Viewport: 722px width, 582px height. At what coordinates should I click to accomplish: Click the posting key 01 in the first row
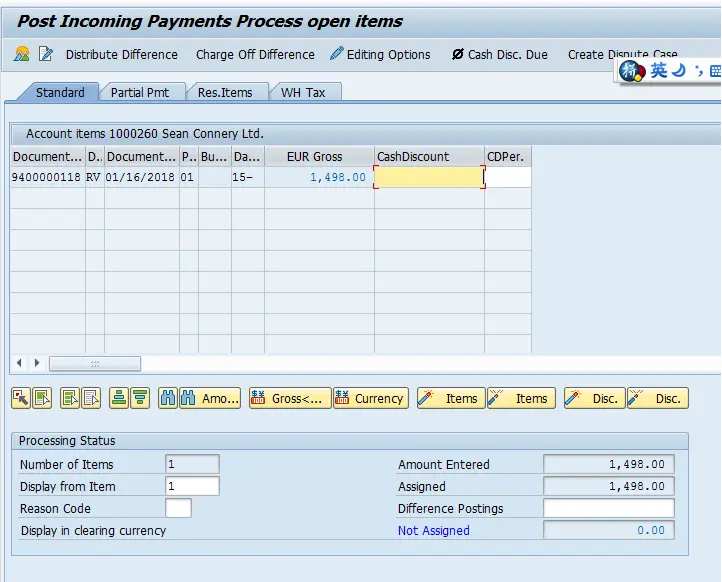[187, 177]
